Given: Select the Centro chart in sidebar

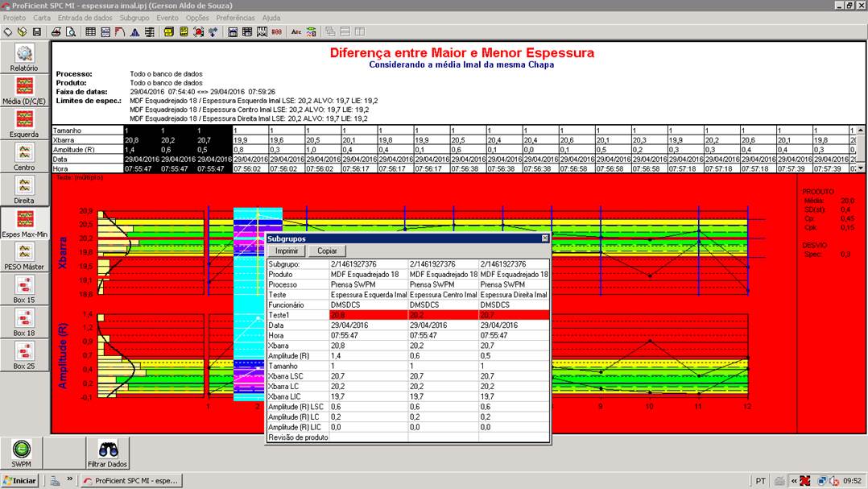Looking at the screenshot, I should click(24, 157).
